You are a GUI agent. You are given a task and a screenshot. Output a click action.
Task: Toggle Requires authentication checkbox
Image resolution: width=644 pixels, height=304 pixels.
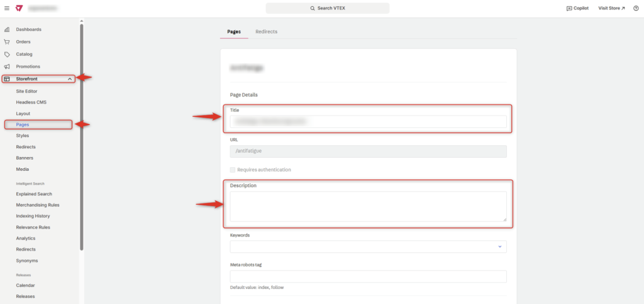[233, 170]
